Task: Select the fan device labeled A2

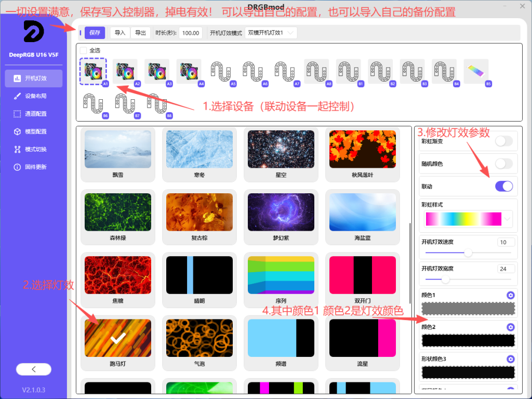Action: [x=125, y=72]
